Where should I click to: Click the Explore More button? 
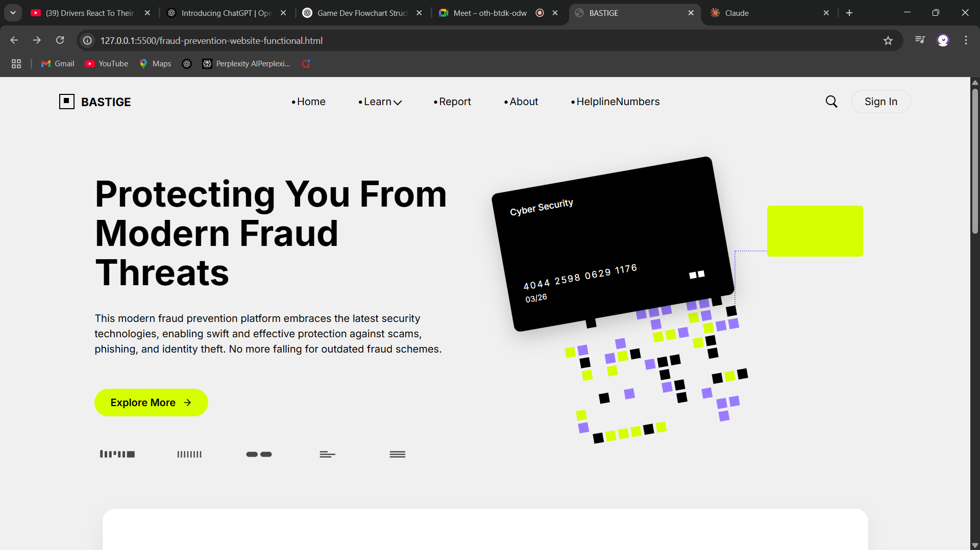(x=151, y=403)
